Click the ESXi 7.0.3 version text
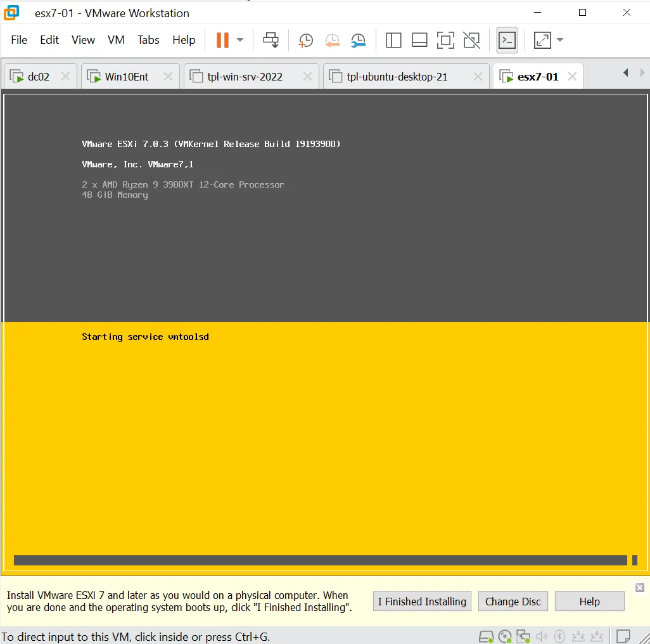This screenshot has height=644, width=650. pos(211,144)
